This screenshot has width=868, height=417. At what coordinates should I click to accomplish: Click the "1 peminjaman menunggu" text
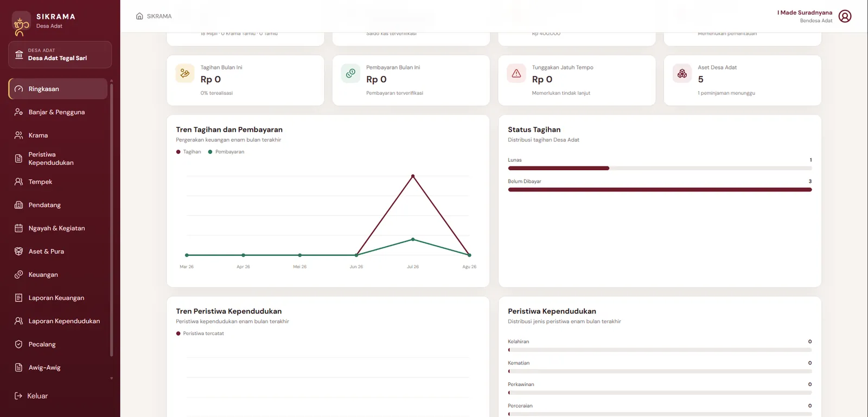tap(726, 93)
